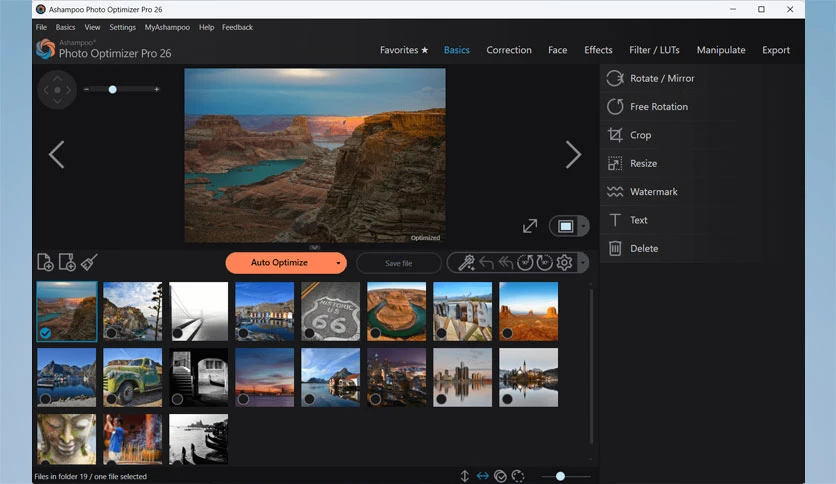836x484 pixels.
Task: Click the view mode toggle button
Action: [x=565, y=227]
